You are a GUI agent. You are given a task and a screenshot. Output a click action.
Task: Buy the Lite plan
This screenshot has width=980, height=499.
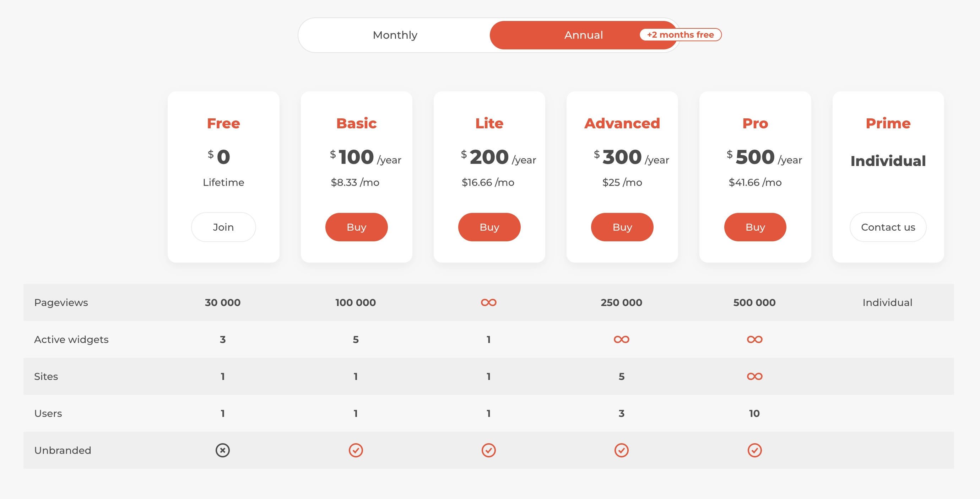[x=489, y=227]
